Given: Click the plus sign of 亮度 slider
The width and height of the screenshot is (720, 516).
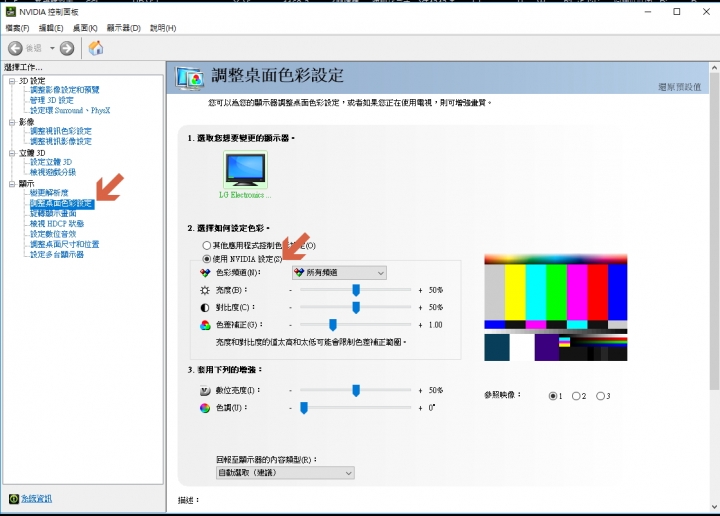Looking at the screenshot, I should coord(420,290).
